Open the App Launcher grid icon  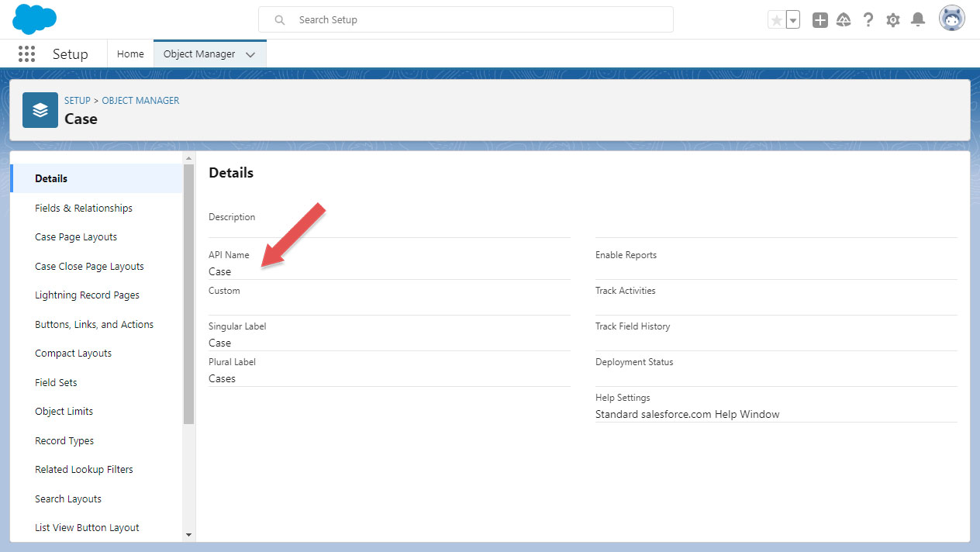(x=26, y=53)
